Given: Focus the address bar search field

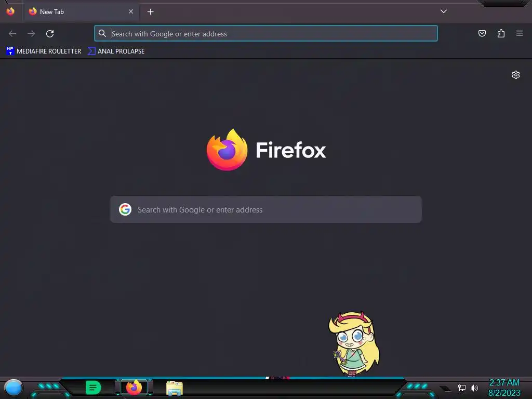Looking at the screenshot, I should pyautogui.click(x=266, y=33).
